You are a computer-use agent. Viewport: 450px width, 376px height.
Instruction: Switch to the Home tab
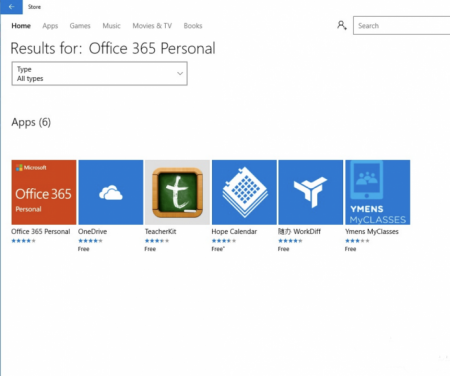tap(21, 26)
